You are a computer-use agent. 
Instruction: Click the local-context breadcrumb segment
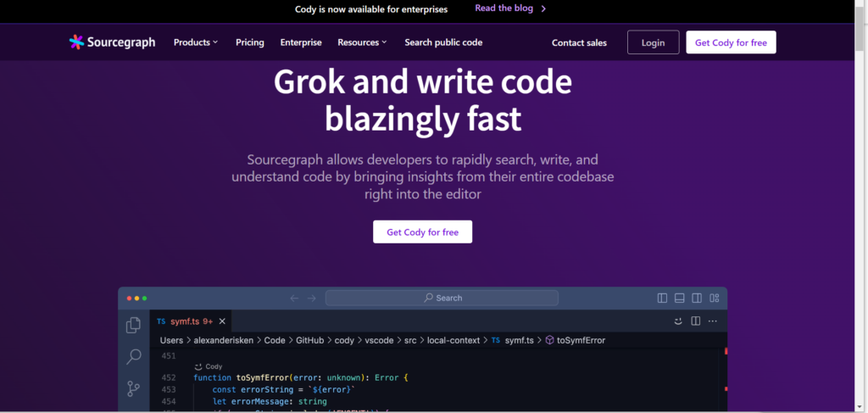pos(453,340)
